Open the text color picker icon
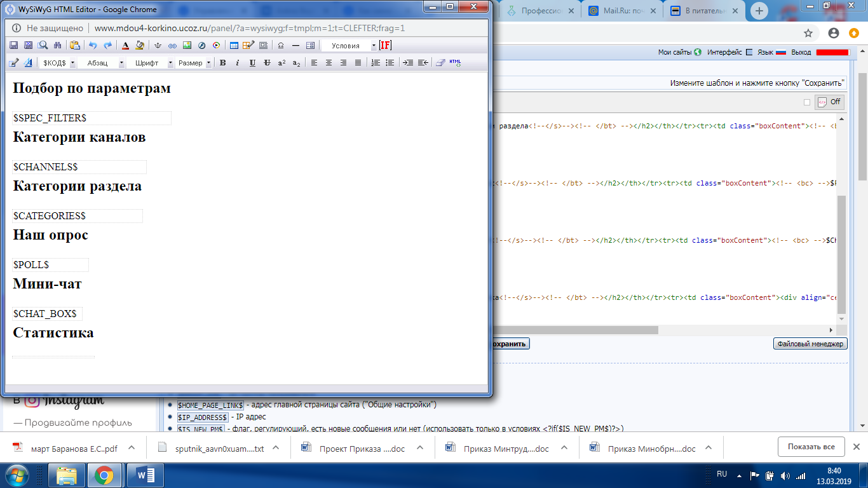 tap(125, 46)
